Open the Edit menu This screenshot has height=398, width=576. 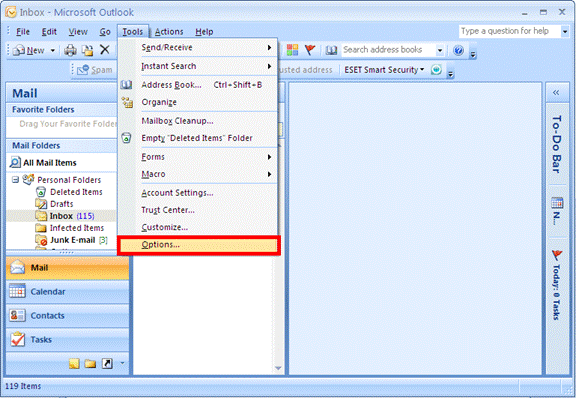(49, 32)
